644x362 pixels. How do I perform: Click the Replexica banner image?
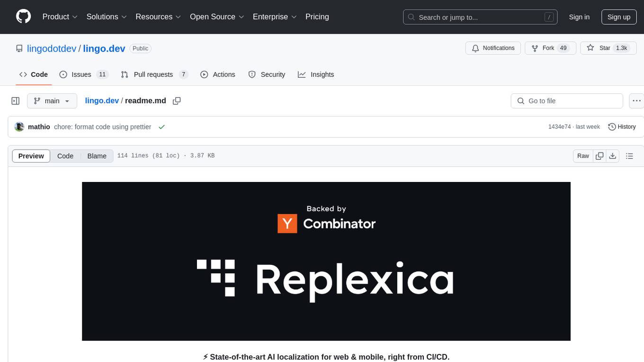[x=326, y=261]
